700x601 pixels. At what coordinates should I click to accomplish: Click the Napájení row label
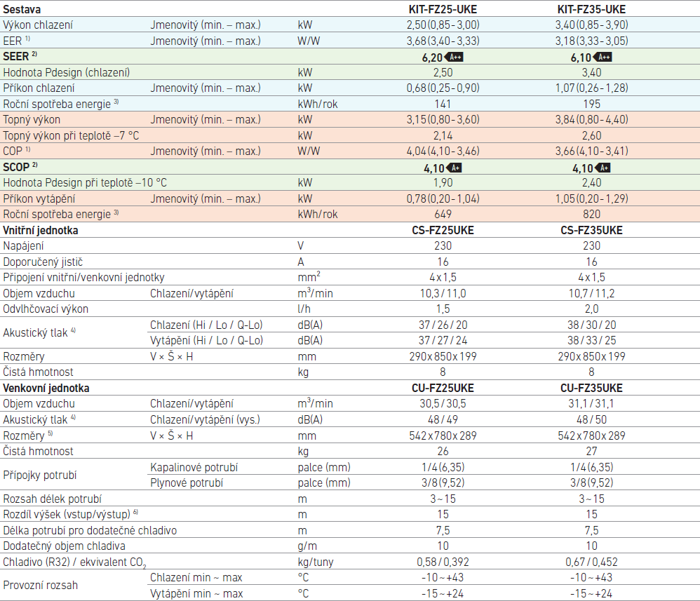[x=23, y=246]
